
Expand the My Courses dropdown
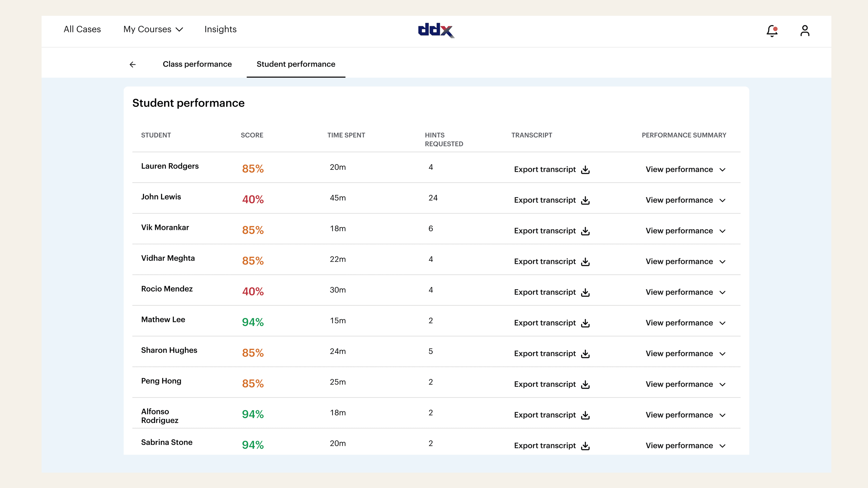point(153,29)
